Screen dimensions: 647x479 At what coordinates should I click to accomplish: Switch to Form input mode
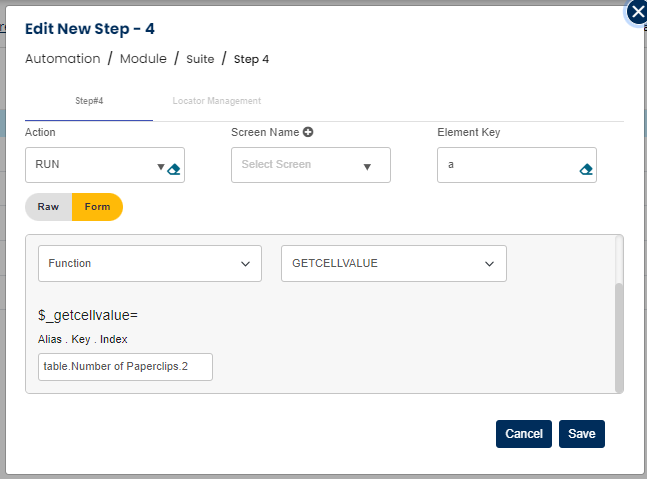click(x=97, y=207)
